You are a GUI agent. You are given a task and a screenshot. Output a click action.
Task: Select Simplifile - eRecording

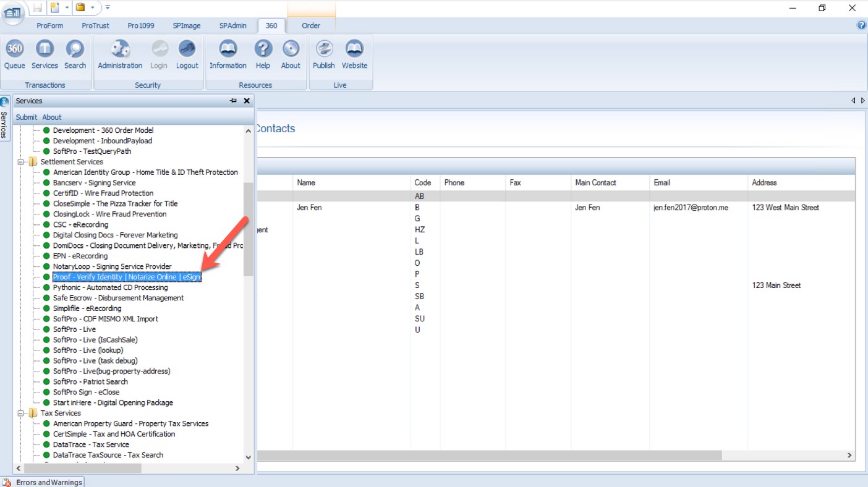coord(87,309)
